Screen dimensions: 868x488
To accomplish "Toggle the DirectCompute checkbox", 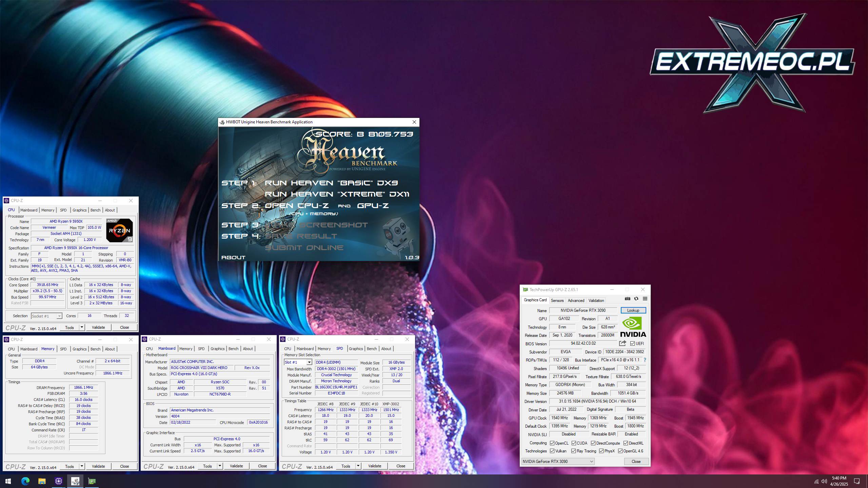I will click(593, 443).
